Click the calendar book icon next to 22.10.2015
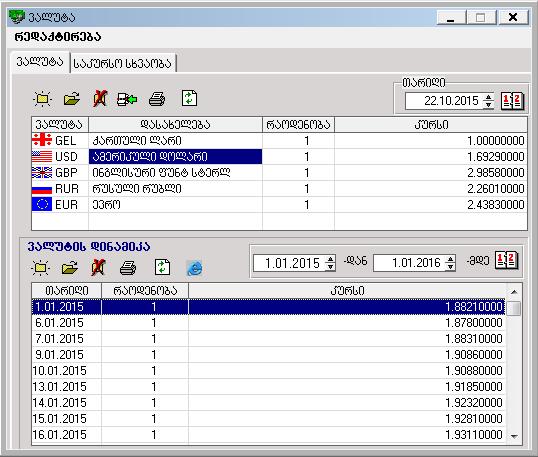This screenshot has width=538, height=457. point(512,101)
